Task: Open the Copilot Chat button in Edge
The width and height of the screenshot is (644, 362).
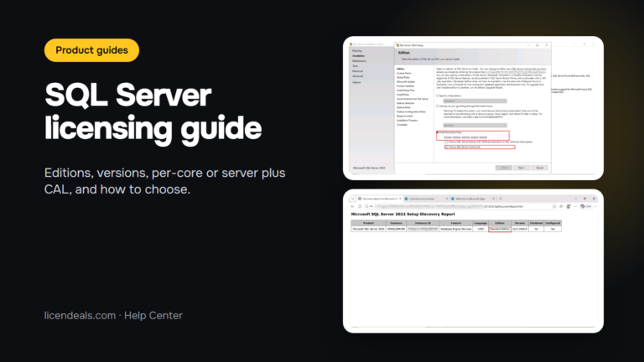Action: [x=586, y=206]
